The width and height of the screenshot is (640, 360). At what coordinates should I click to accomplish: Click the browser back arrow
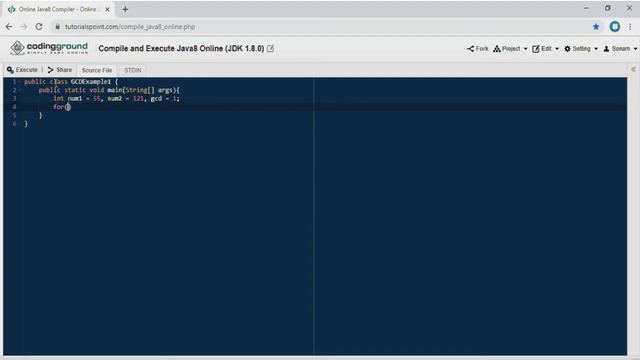(9, 27)
